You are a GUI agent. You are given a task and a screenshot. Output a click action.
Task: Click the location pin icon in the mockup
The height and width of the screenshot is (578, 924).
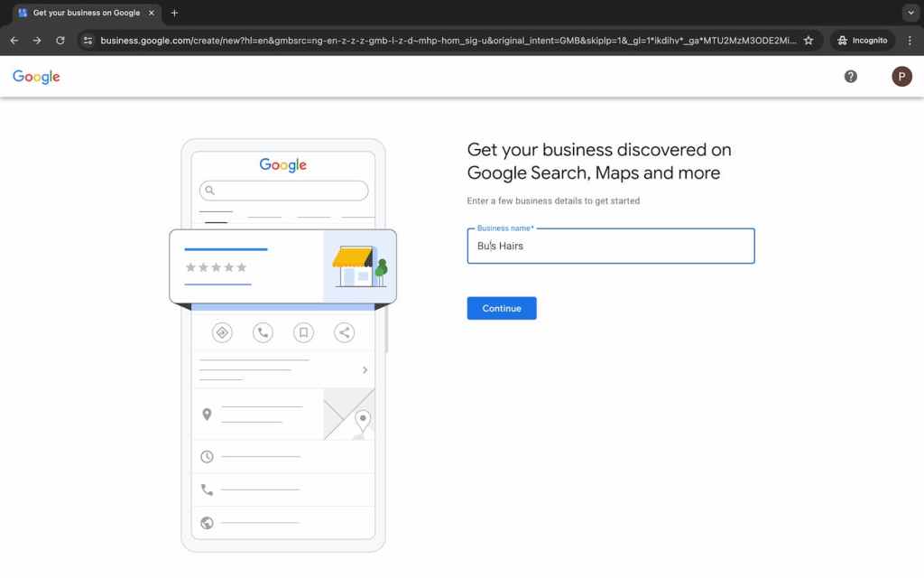point(206,415)
